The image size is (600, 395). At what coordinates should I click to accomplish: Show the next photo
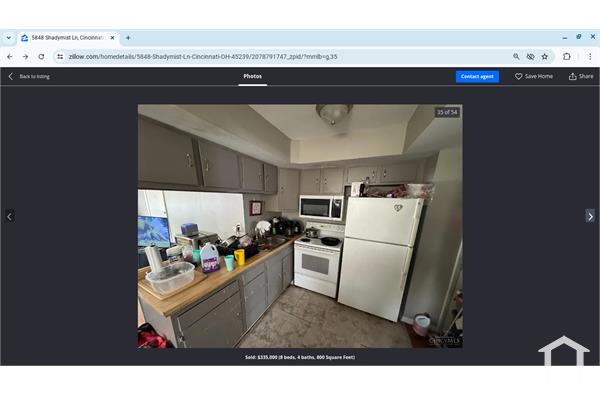click(590, 216)
